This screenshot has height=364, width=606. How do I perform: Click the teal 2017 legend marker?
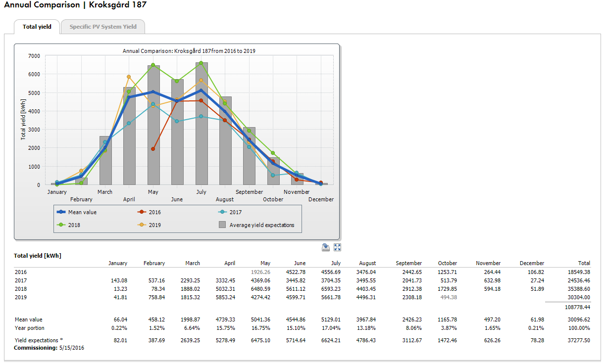[x=223, y=212]
